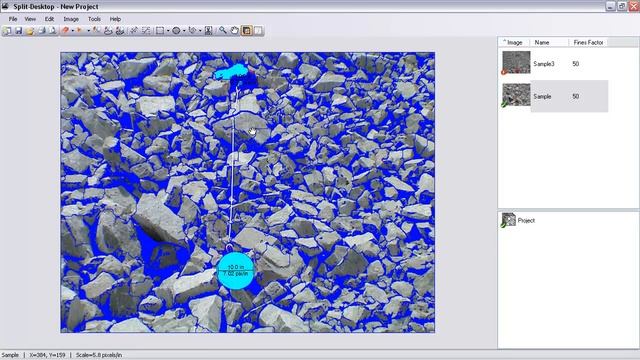Click the X/Y coordinates in the status bar
Viewport: 640px width, 360px height.
[x=47, y=355]
